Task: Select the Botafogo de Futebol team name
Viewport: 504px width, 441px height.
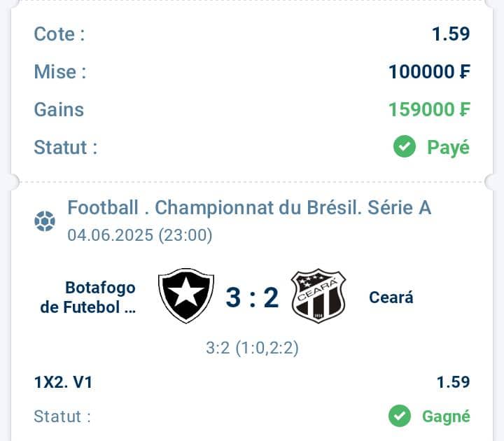Action: (x=87, y=297)
